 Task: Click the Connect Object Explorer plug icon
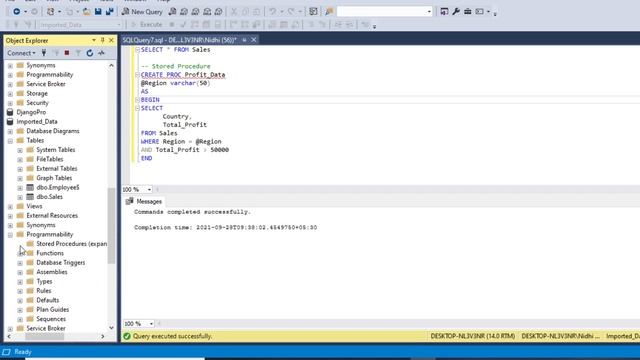pyautogui.click(x=44, y=53)
